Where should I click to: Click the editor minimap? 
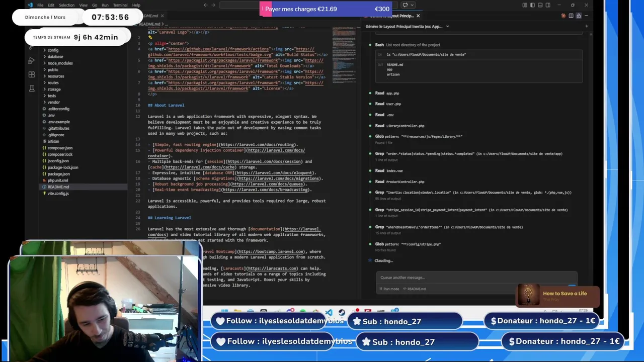point(345,55)
